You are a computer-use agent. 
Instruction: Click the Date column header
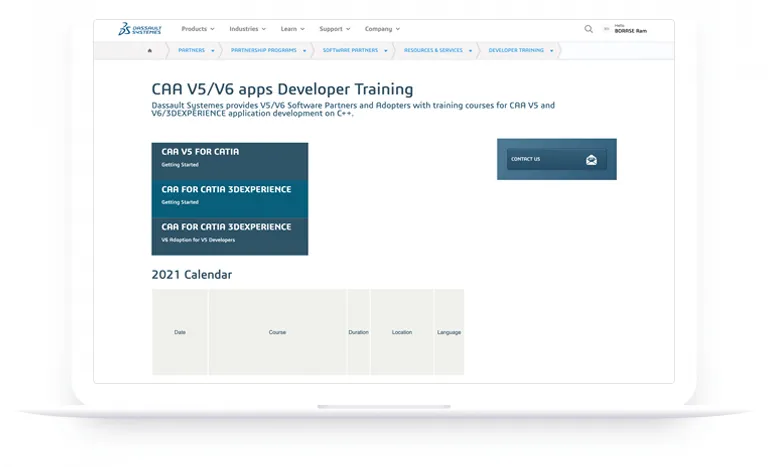(x=180, y=332)
